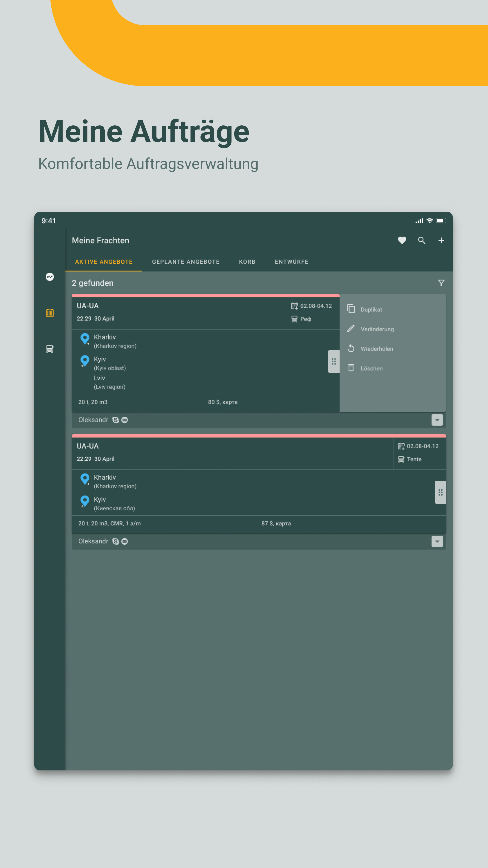Click the UA-UA heading of the Tente card
This screenshot has height=868, width=488.
(x=88, y=446)
